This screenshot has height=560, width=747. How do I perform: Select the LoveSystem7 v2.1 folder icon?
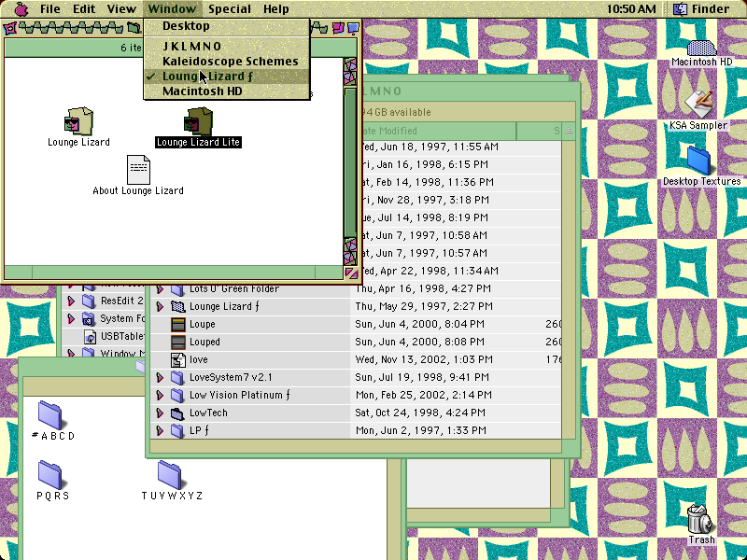tap(177, 378)
